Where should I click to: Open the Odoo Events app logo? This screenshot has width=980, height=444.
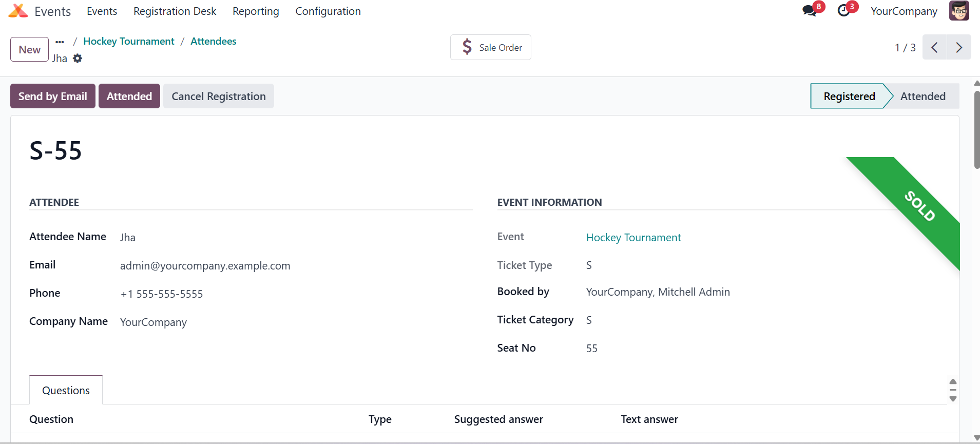click(18, 11)
